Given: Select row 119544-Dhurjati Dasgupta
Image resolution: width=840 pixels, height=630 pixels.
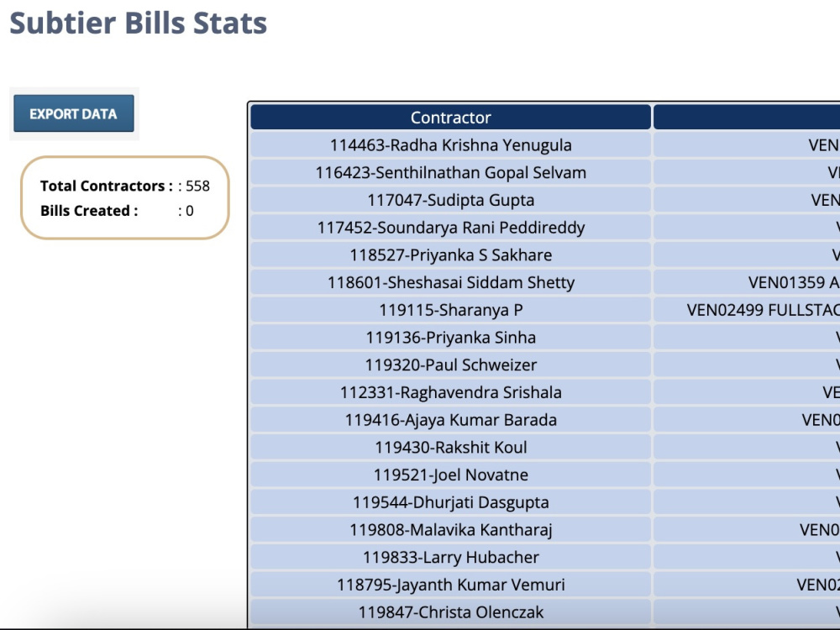Looking at the screenshot, I should pos(450,502).
